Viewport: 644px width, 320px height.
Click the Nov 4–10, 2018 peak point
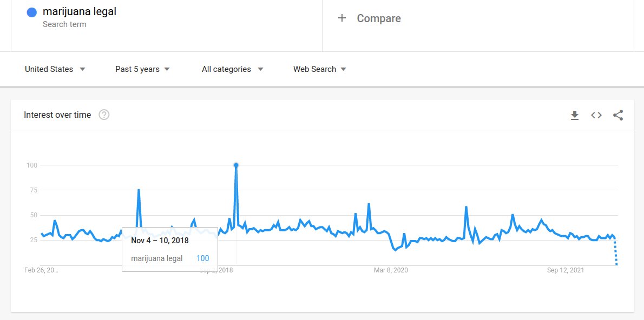pos(236,165)
